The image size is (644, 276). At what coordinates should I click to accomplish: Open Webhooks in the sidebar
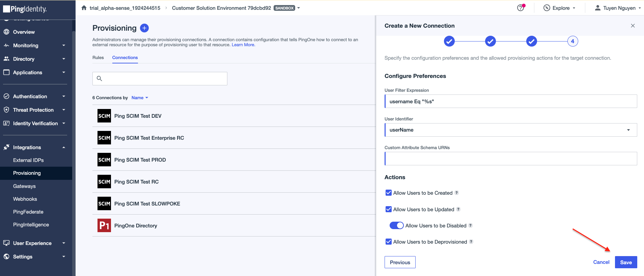(x=25, y=199)
